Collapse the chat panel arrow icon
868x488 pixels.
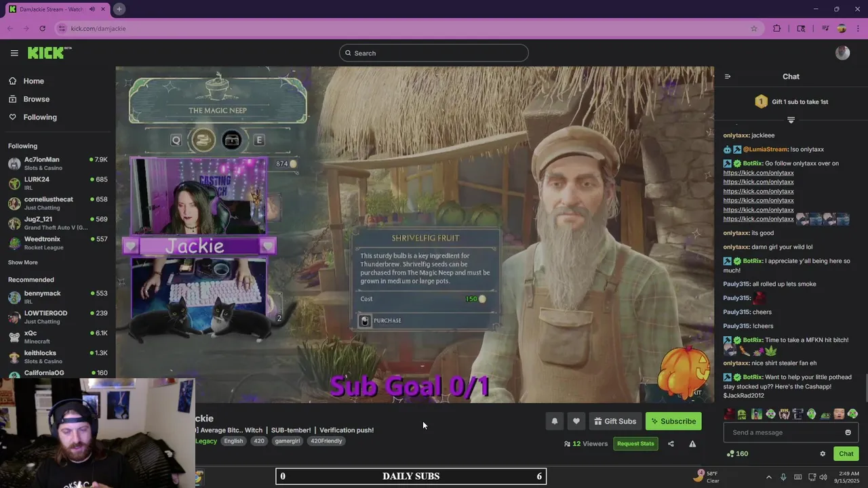point(728,77)
